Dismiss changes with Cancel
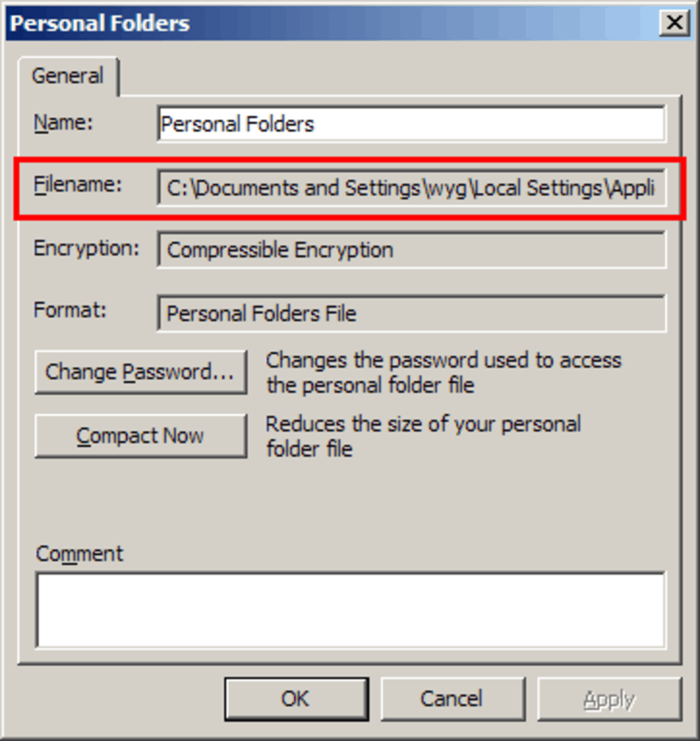Screen dimensions: 700x741 pyautogui.click(x=452, y=699)
